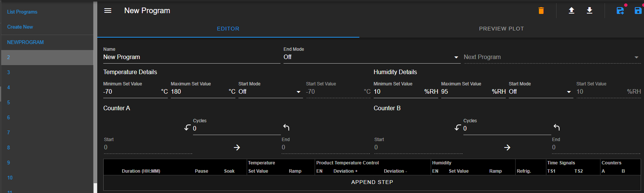
Task: Click Counter A loop start arrow icon
Action: pos(187,128)
